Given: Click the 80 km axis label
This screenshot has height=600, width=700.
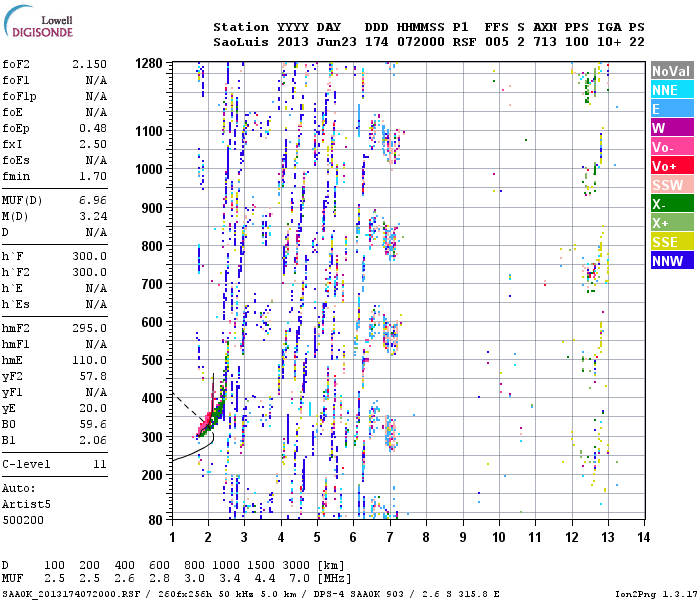Looking at the screenshot, I should (155, 520).
